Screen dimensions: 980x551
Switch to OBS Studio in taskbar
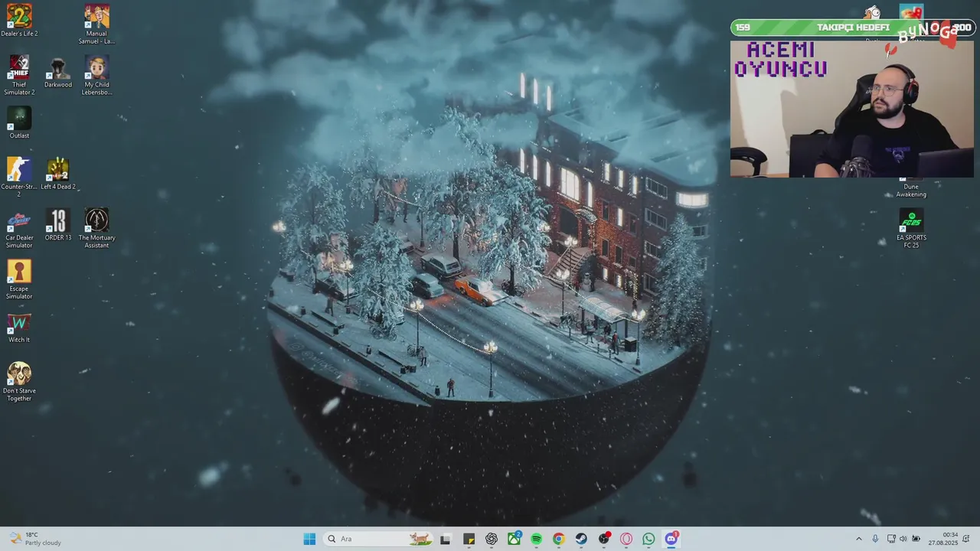point(604,539)
